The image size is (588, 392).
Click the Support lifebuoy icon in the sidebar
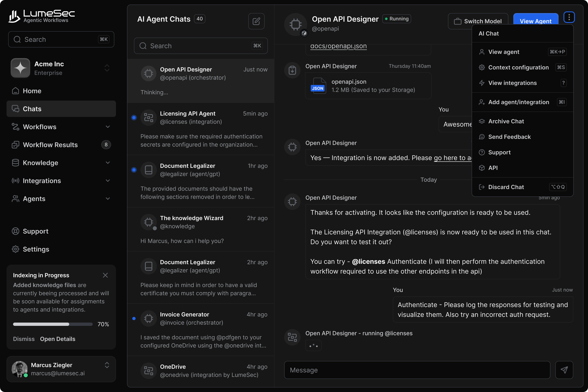16,231
